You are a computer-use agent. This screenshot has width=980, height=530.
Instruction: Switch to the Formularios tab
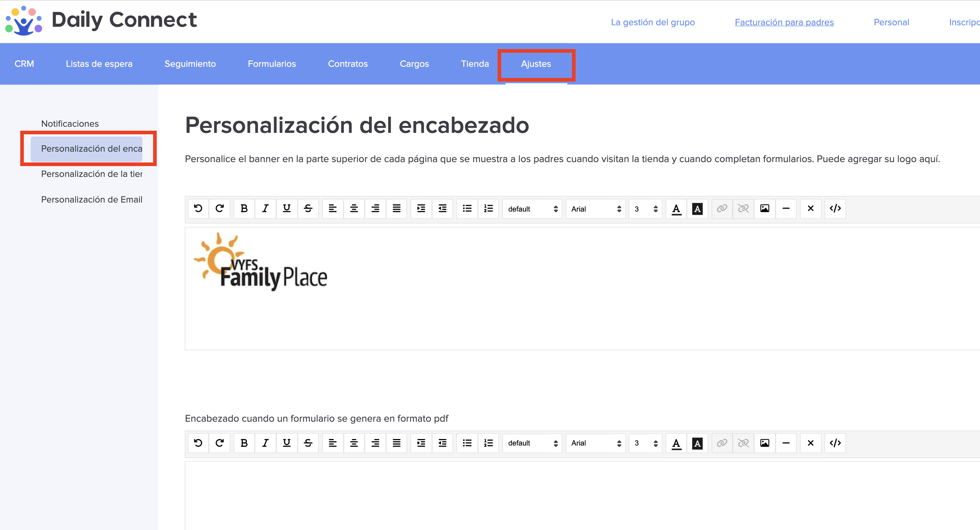click(272, 64)
